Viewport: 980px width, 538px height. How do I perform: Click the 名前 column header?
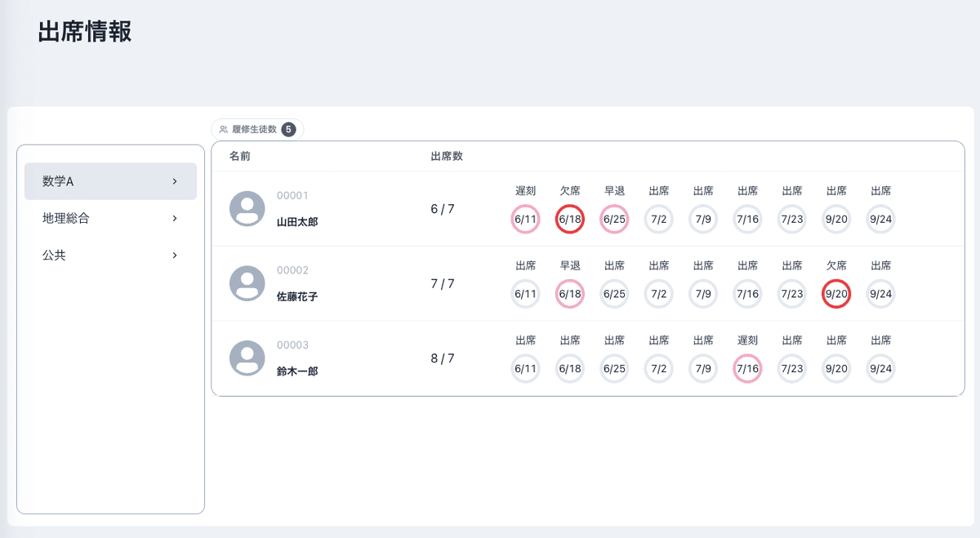239,156
